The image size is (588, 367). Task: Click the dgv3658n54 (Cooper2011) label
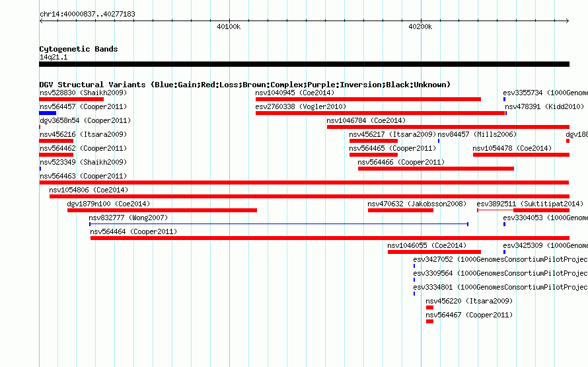[x=85, y=120]
